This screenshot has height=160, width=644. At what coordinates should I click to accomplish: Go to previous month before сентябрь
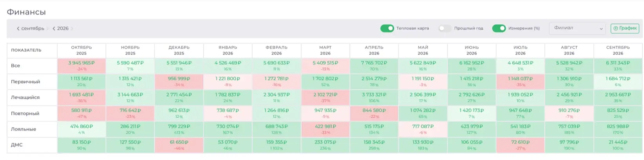18,29
